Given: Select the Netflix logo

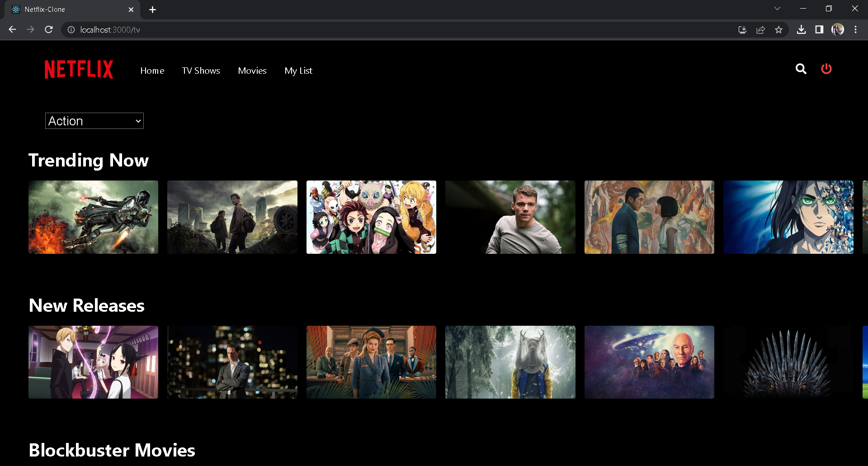Looking at the screenshot, I should [79, 69].
